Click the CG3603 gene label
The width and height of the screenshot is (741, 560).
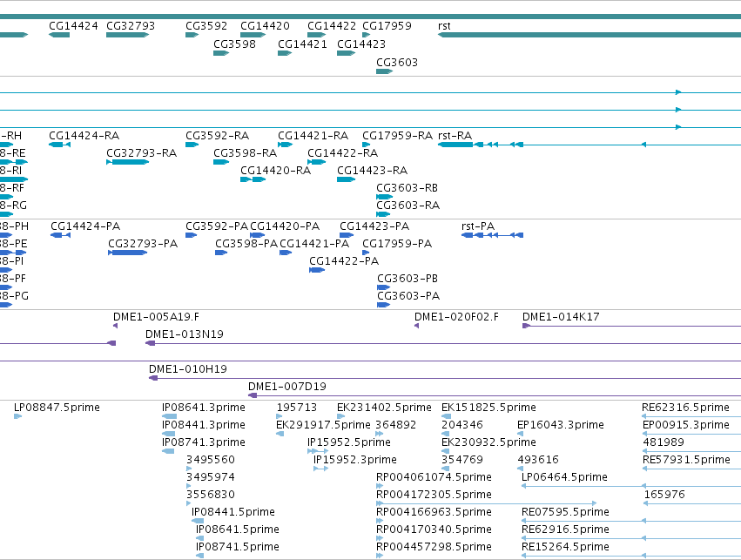397,63
